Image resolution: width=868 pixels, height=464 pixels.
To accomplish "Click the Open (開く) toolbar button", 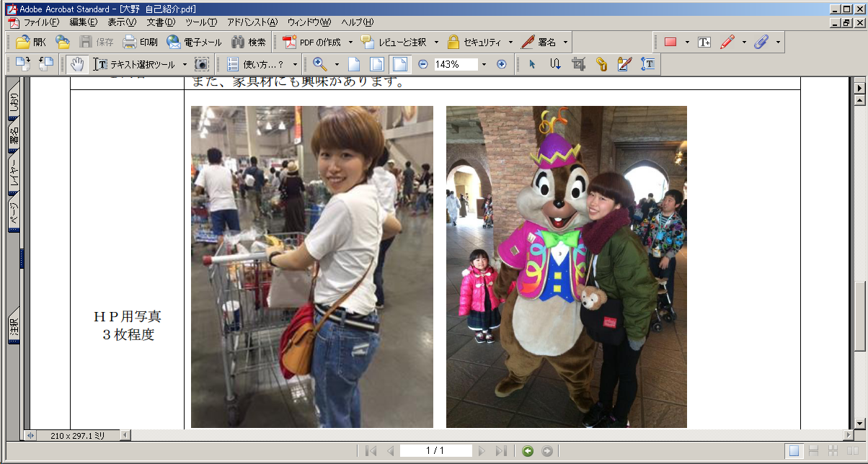I will click(30, 42).
